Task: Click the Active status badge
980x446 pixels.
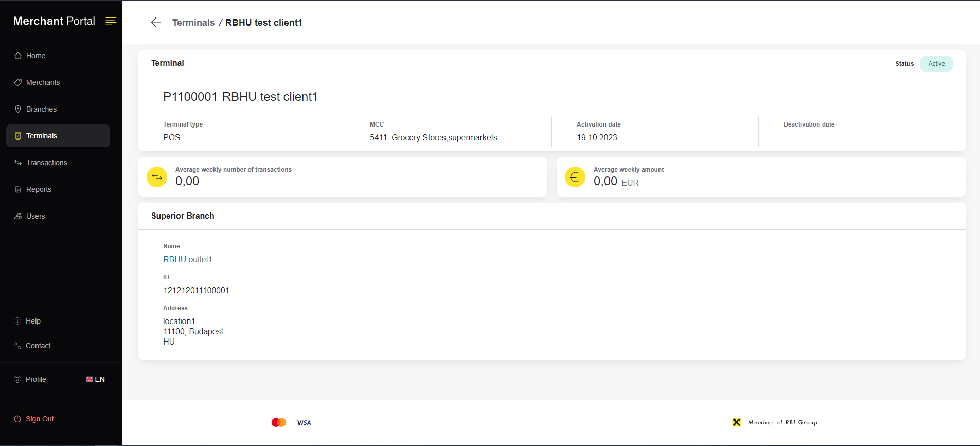Action: [936, 64]
